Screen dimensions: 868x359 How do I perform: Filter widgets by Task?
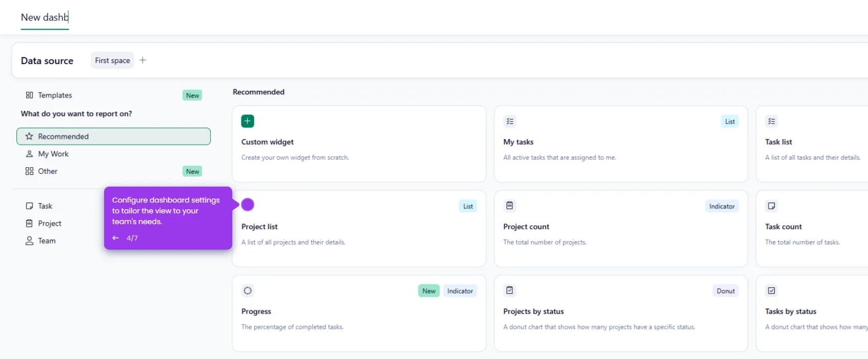pyautogui.click(x=45, y=206)
